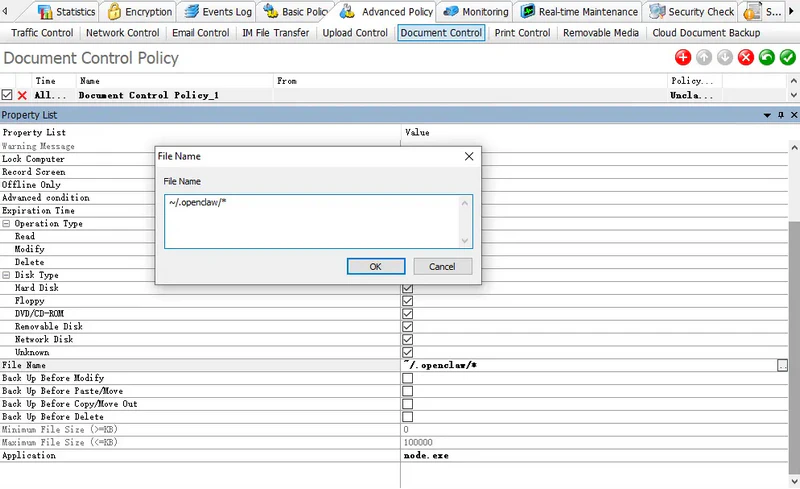
Task: Enable Back Up Before Delete checkbox
Action: click(x=407, y=417)
